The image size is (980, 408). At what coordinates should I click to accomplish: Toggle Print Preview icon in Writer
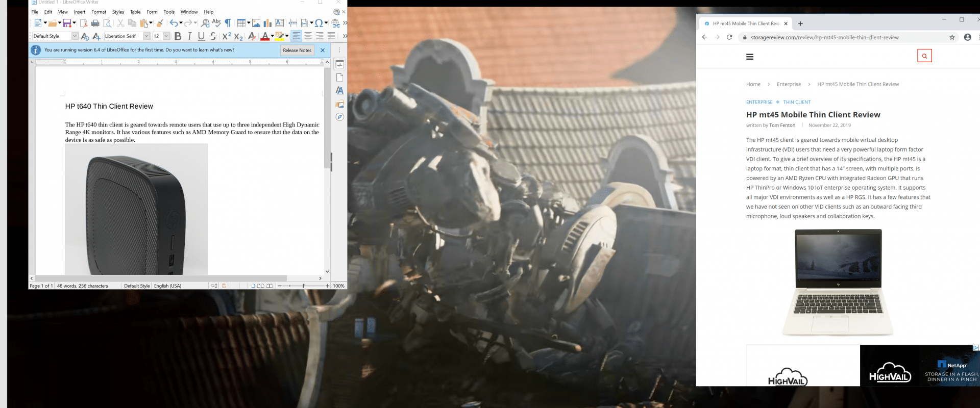coord(107,23)
